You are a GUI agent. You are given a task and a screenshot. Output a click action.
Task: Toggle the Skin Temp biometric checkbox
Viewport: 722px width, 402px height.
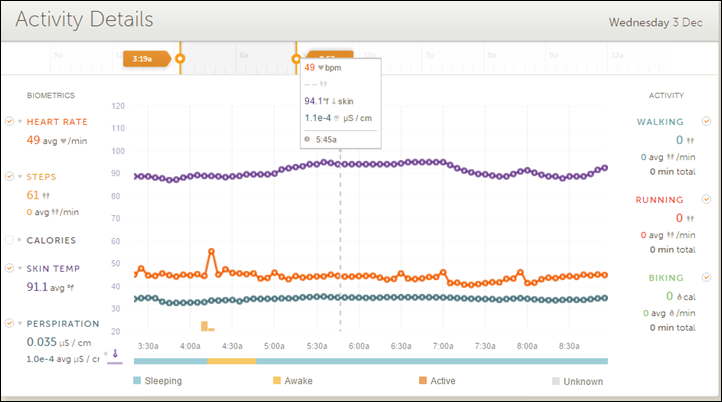tap(9, 268)
